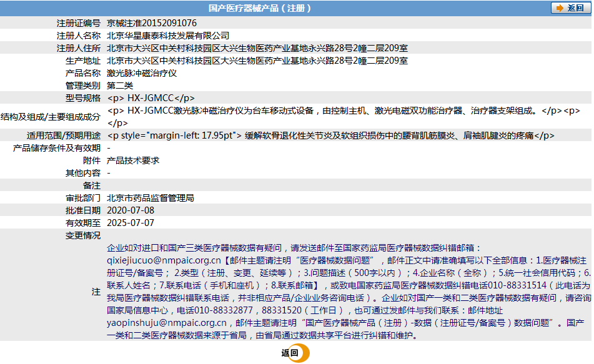The height and width of the screenshot is (364, 594).
Task: Click the expiry date 2025-07-07
Action: coord(131,223)
